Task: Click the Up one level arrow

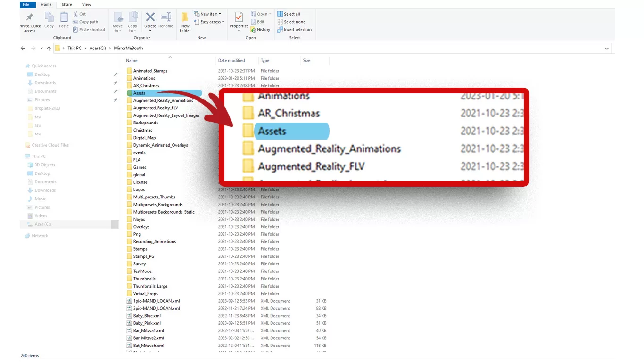Action: [49, 48]
